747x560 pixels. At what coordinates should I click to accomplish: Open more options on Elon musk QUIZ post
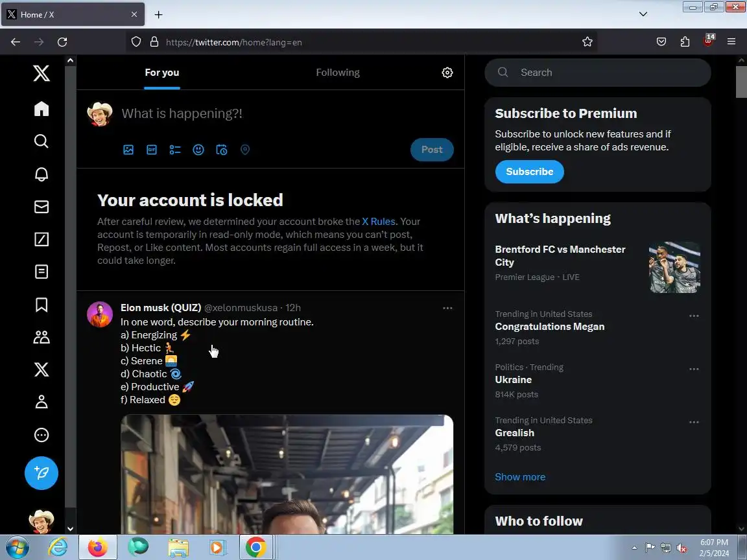coord(447,308)
